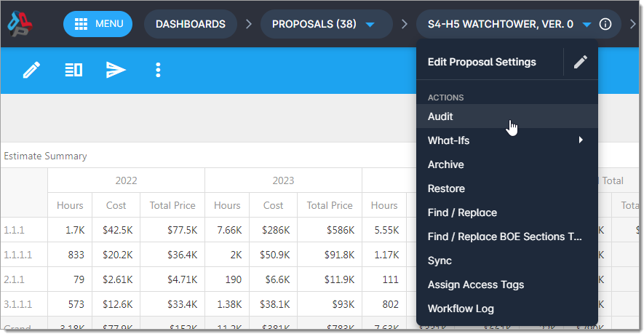Screen dimensions: 644x334
Task: Open the three-dot more options menu
Action: tap(158, 70)
